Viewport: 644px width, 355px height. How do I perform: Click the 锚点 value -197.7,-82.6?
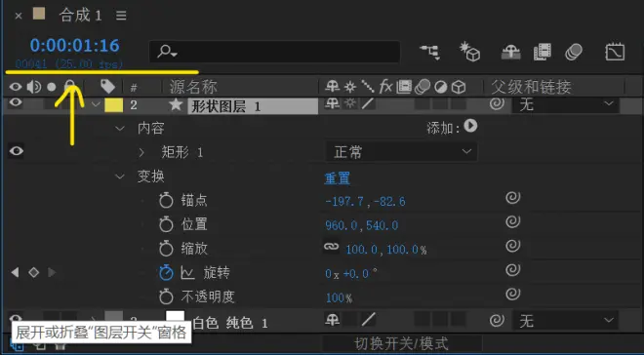click(x=365, y=202)
